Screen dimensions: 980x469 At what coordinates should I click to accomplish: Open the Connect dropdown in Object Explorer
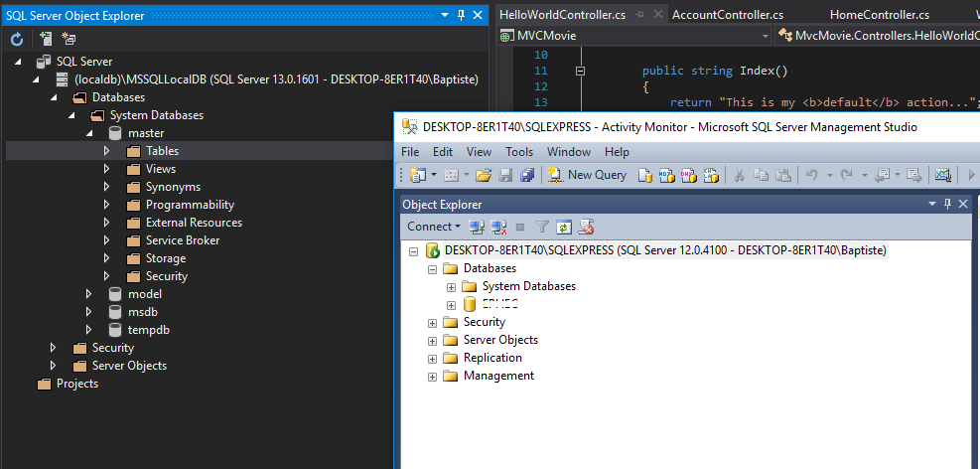(434, 227)
